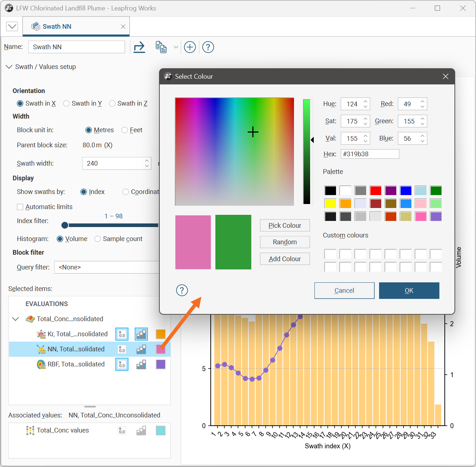Toggle values icon for RBF evaluation

122,364
